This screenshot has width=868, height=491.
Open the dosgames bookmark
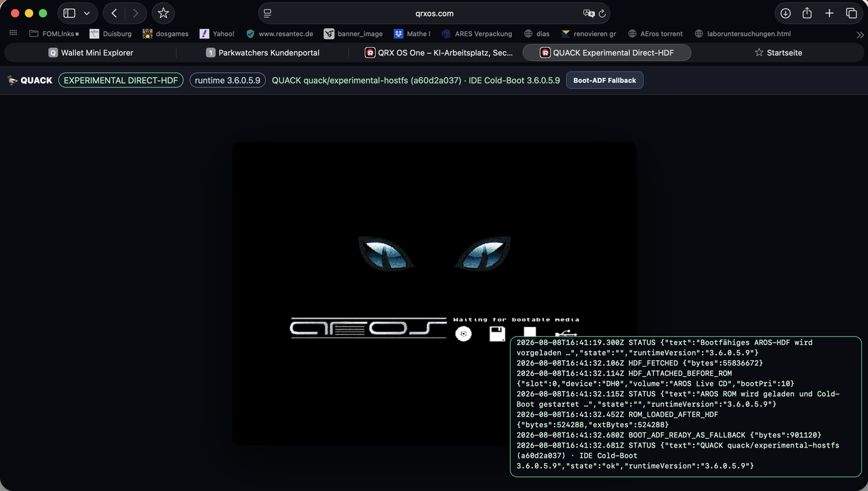click(x=165, y=34)
